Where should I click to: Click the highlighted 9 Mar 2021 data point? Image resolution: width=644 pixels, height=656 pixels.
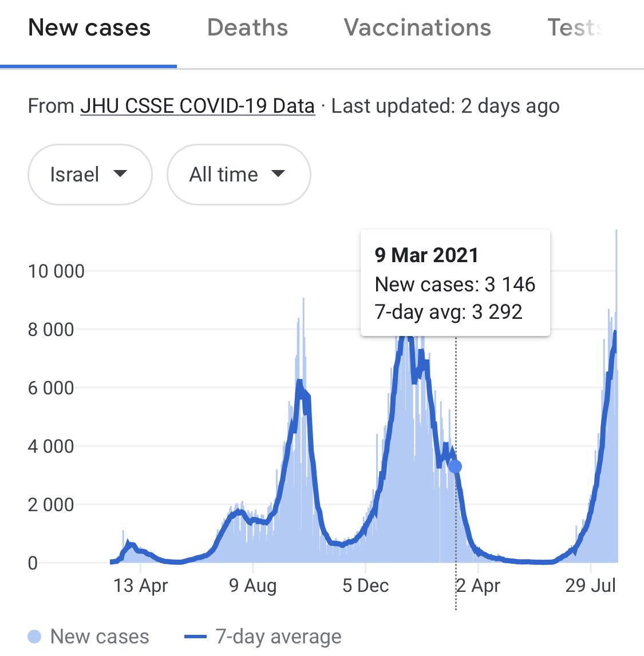click(x=455, y=467)
